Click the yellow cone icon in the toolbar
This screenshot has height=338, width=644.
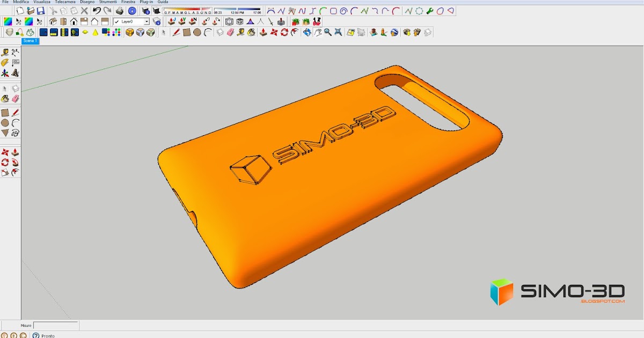pyautogui.click(x=95, y=32)
